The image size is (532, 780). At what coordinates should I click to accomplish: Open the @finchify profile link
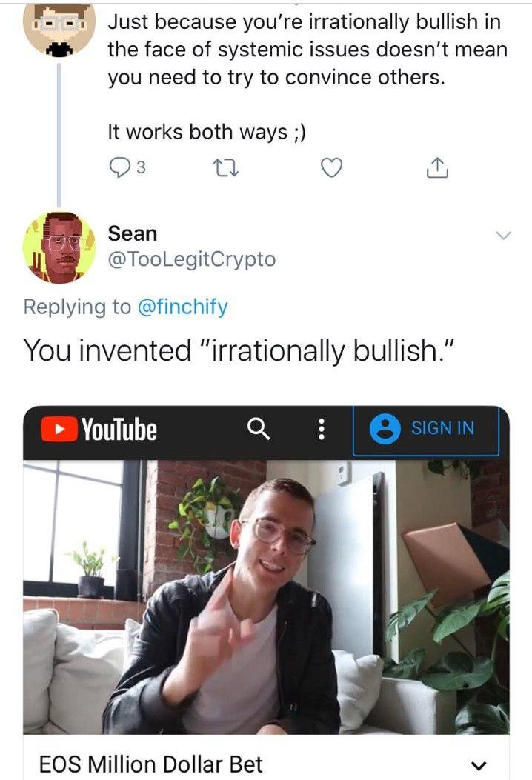[182, 307]
